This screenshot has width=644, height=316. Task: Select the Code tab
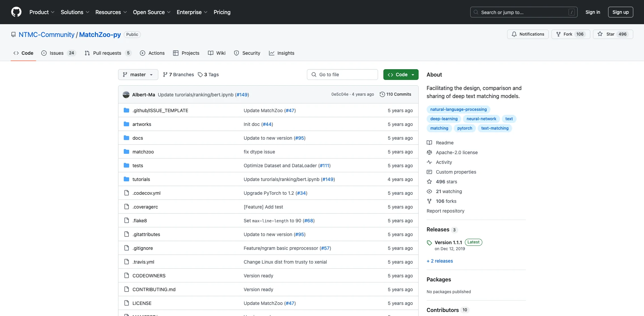click(x=23, y=53)
